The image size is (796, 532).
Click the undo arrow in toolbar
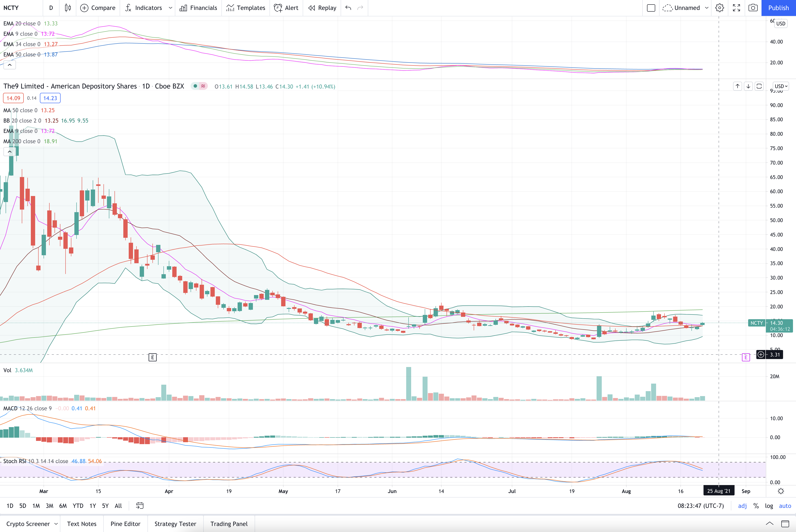[348, 8]
